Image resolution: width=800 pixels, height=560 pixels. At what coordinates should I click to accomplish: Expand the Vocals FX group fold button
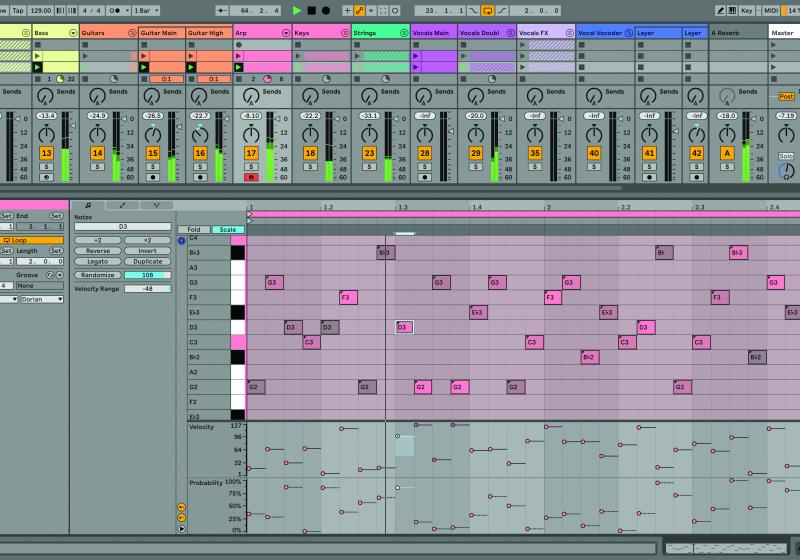pos(569,33)
